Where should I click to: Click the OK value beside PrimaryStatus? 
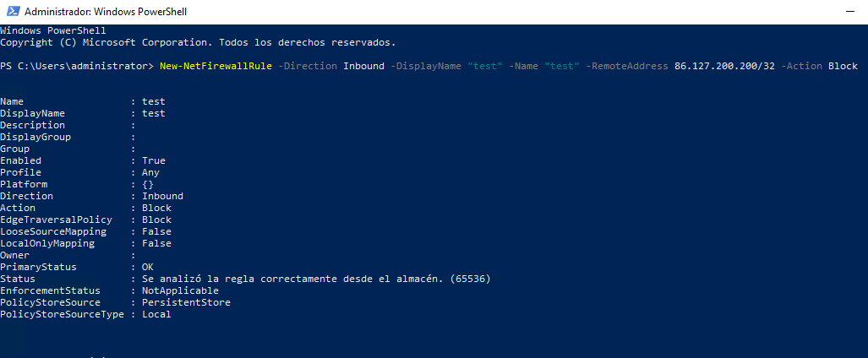pos(148,267)
